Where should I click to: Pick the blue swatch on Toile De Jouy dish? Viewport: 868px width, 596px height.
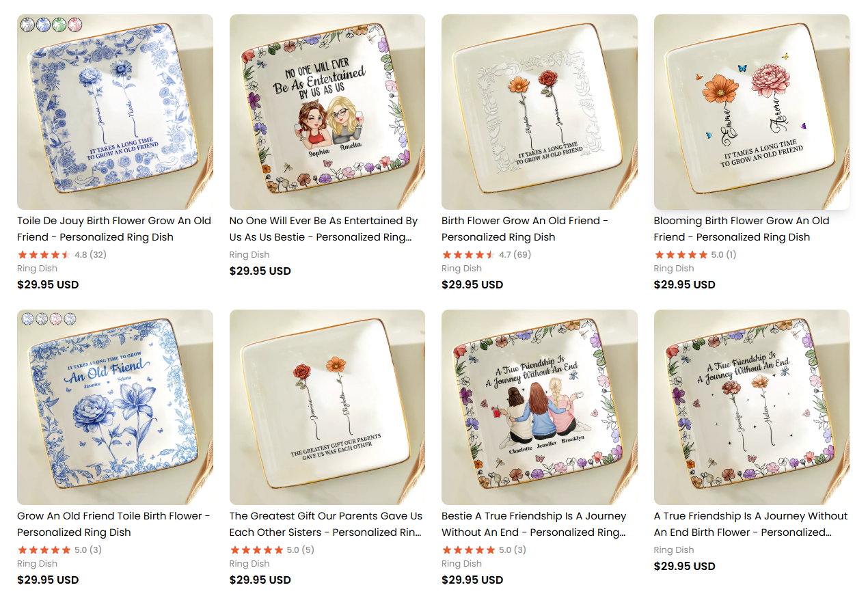43,25
